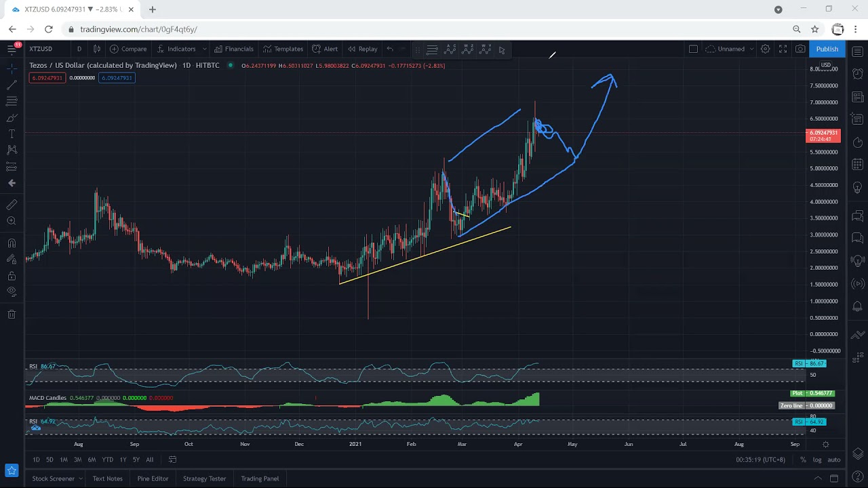Select the cursor pointer in floating toolbar
Viewport: 868px width, 488px height.
tap(502, 49)
